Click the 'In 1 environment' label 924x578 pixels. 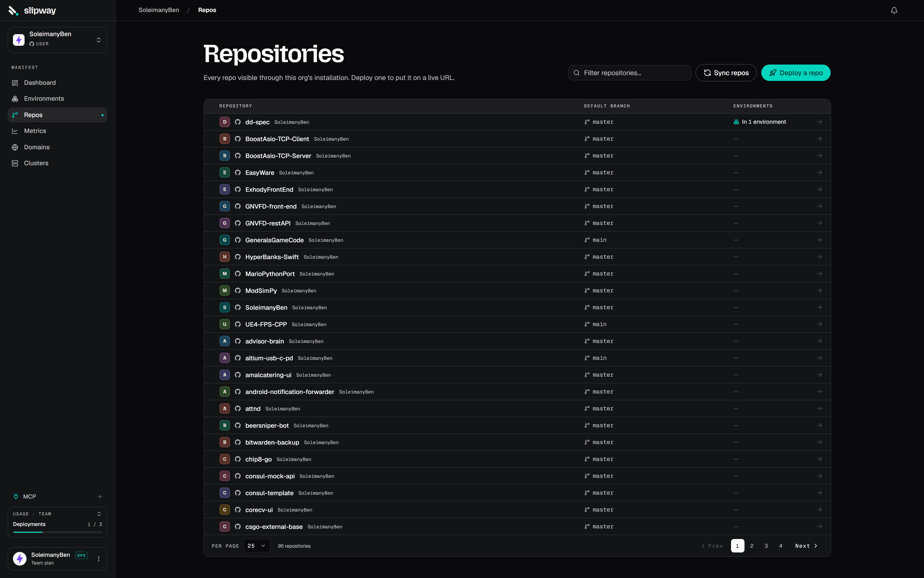pos(764,122)
